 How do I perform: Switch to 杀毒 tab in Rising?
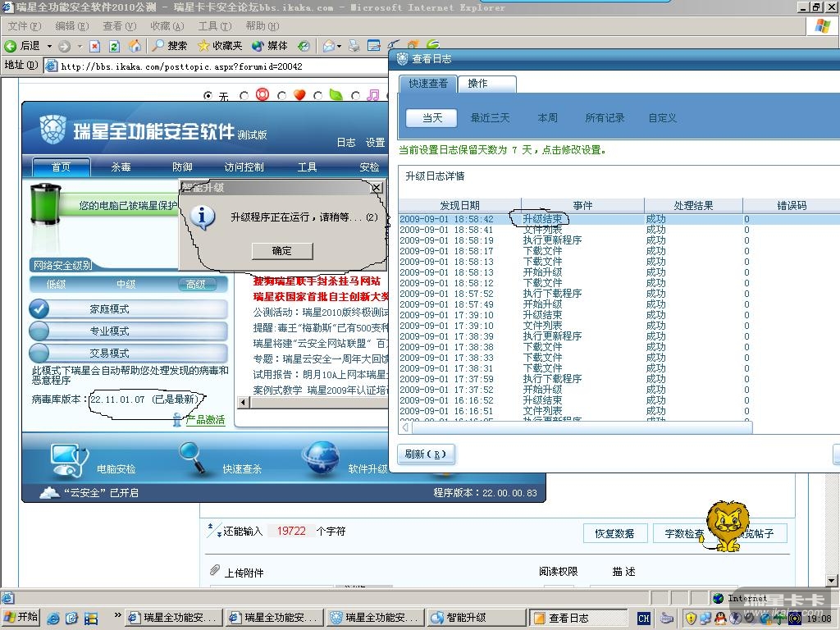coord(121,167)
